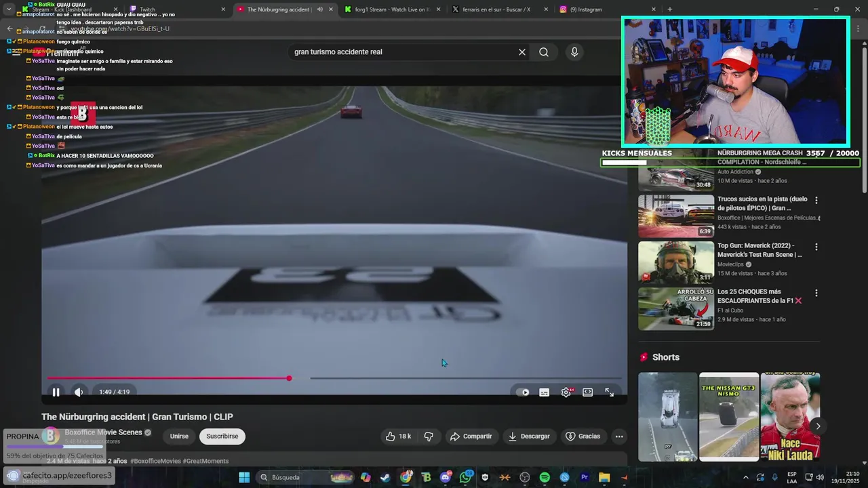Open options for 'Los 25 CHOQUES' video
The image size is (868, 488).
(x=816, y=293)
